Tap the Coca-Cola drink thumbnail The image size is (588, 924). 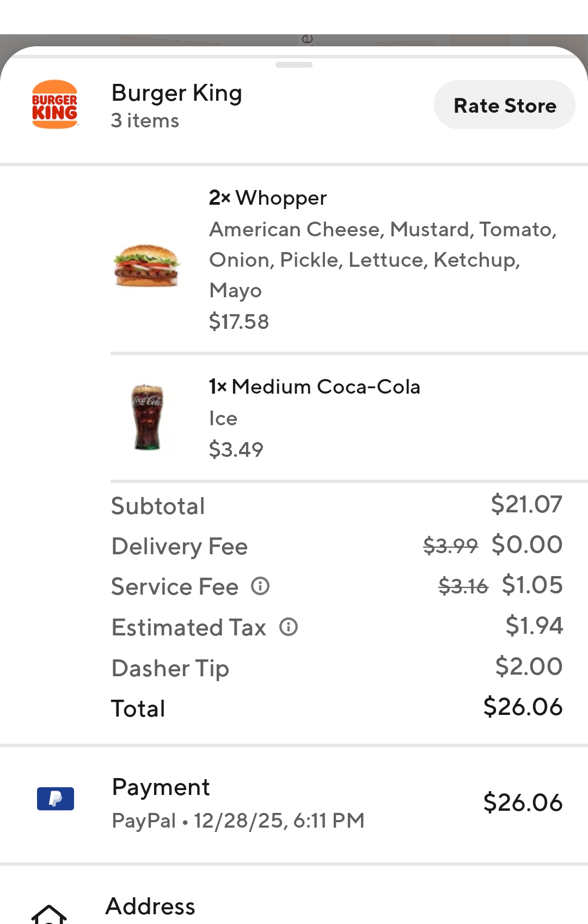tap(147, 417)
